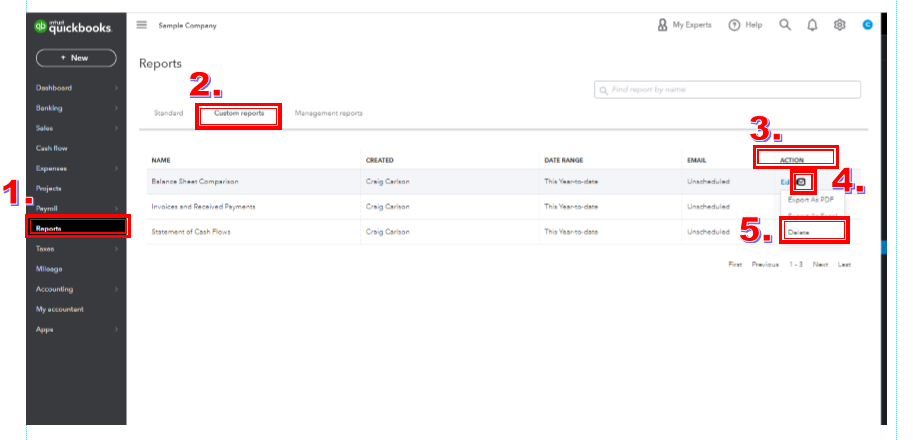Open the notifications bell icon

tap(812, 25)
